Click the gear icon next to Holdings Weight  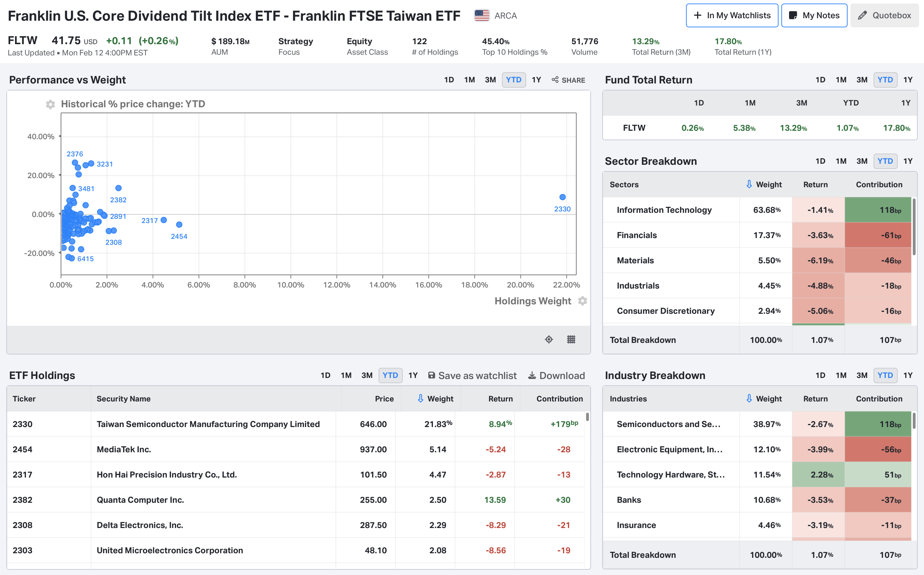(x=582, y=301)
